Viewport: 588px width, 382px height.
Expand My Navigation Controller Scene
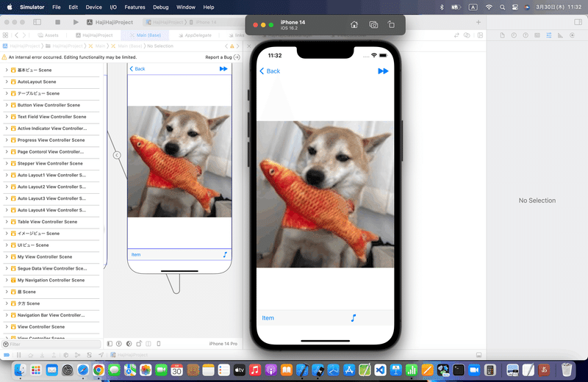coord(7,280)
